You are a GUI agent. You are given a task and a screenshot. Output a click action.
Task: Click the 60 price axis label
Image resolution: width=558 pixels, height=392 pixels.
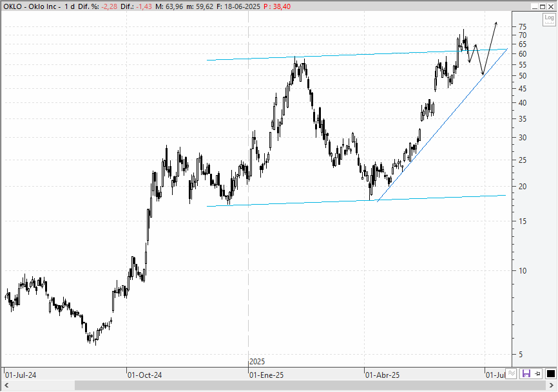(523, 54)
